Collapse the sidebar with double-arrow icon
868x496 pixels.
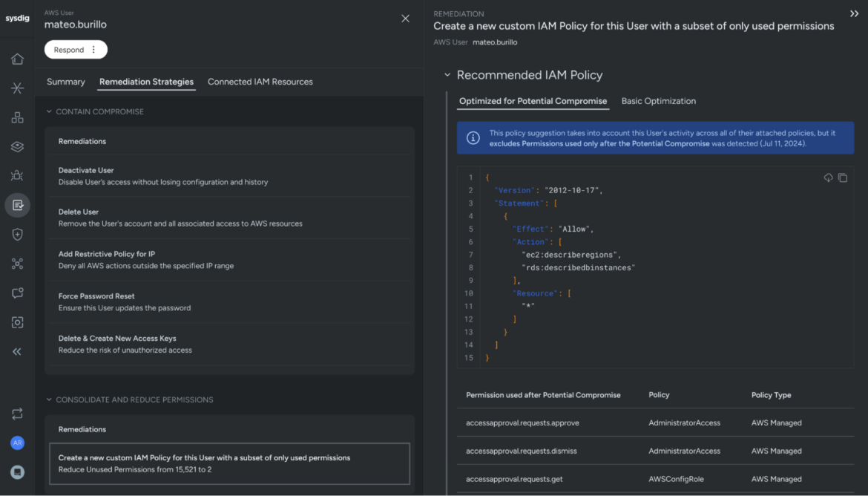(16, 350)
